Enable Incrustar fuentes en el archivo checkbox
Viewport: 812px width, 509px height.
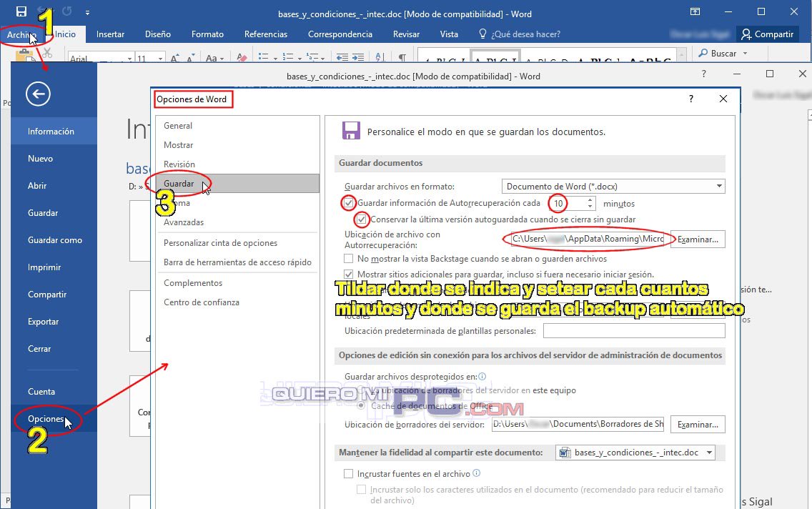[349, 473]
